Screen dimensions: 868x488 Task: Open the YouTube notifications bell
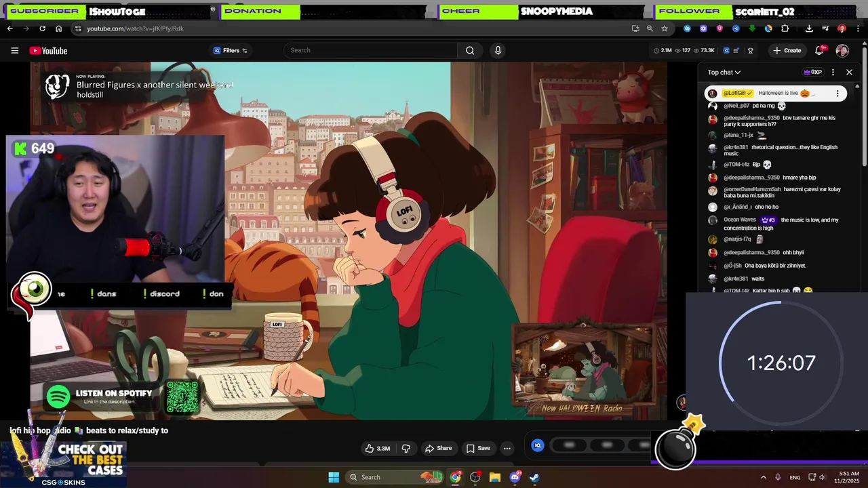(x=819, y=50)
